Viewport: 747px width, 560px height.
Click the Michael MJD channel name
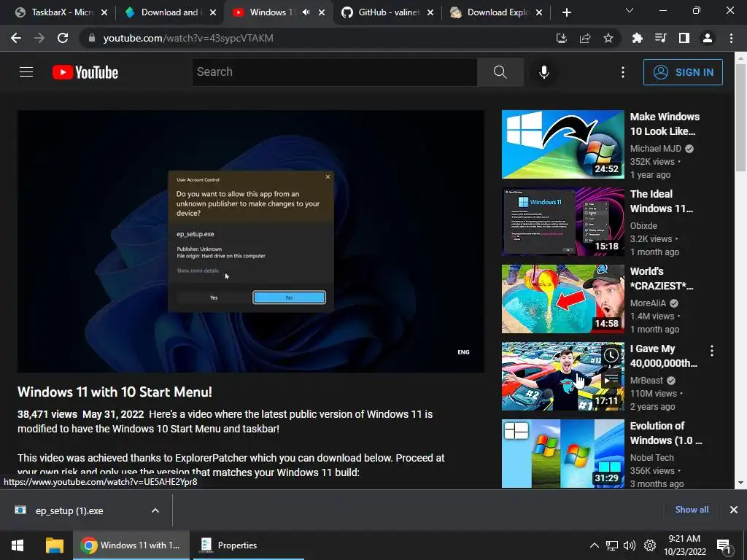(x=656, y=149)
